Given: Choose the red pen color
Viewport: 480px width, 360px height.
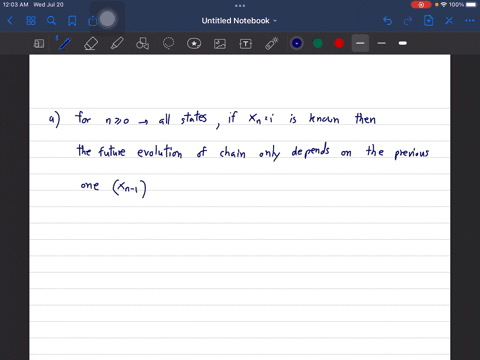Looking at the screenshot, I should [339, 43].
